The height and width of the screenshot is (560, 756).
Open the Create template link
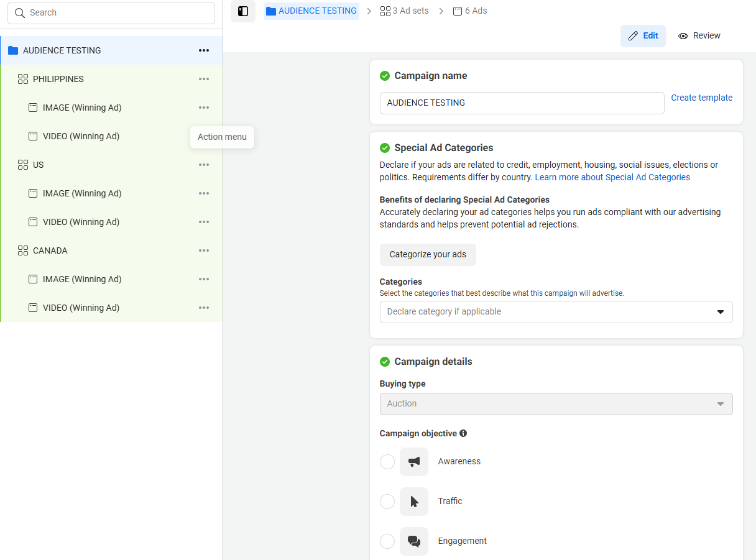point(701,98)
